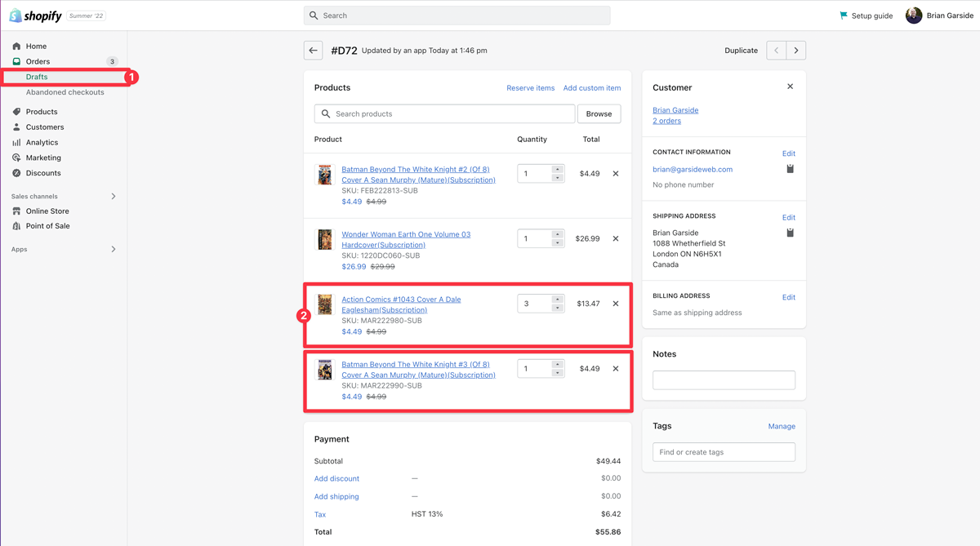Click $4.49 price of Action Comics
The image size is (980, 546).
(352, 332)
